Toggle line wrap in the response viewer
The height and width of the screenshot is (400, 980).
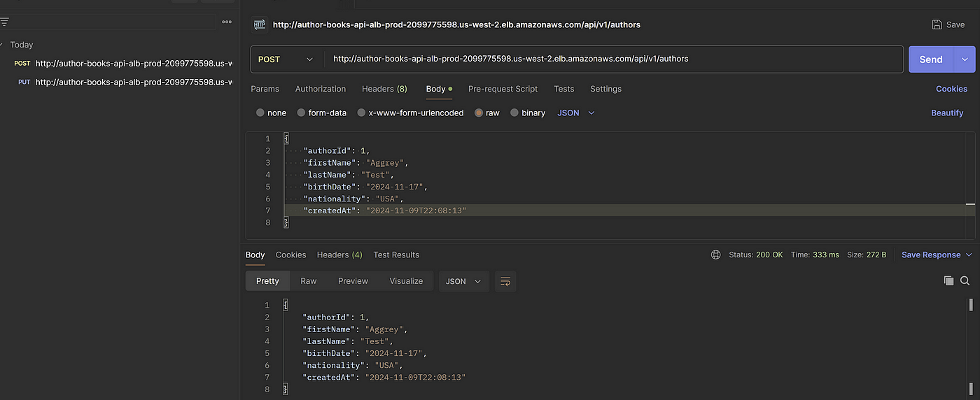click(505, 281)
